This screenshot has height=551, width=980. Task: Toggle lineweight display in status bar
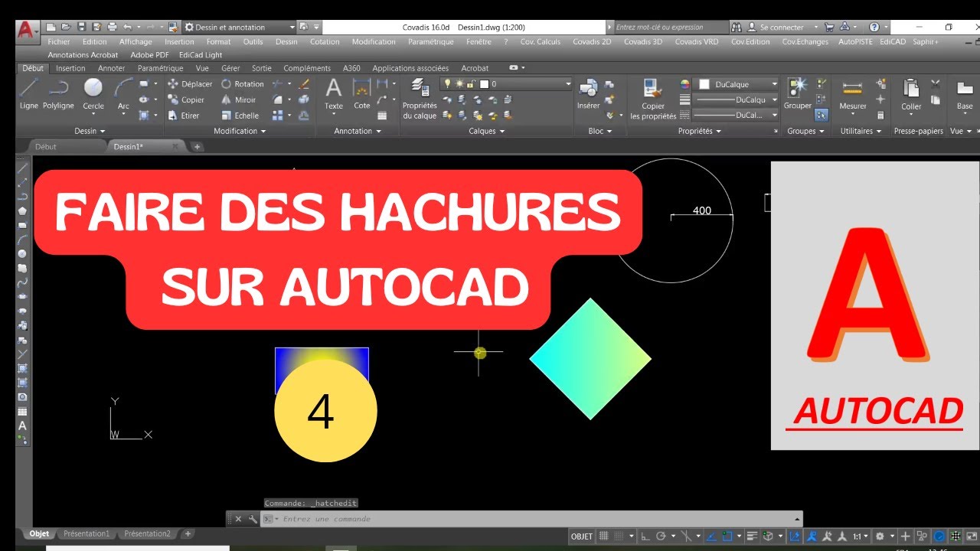tap(752, 536)
